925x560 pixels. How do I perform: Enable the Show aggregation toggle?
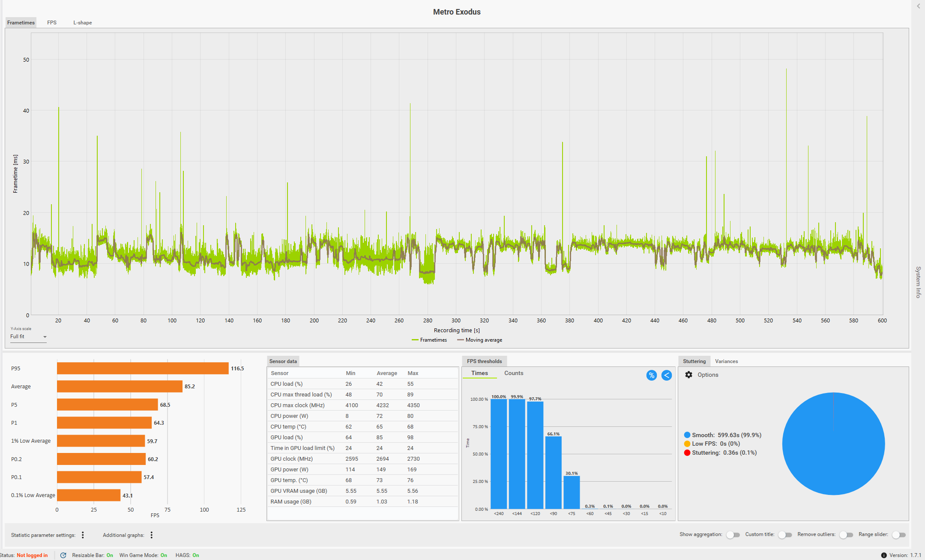pyautogui.click(x=733, y=535)
